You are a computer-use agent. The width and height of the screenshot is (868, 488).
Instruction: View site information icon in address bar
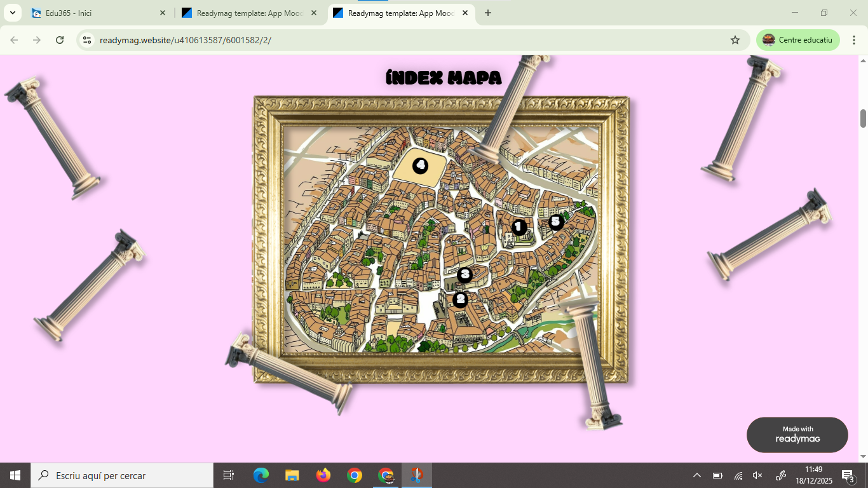[x=88, y=40]
